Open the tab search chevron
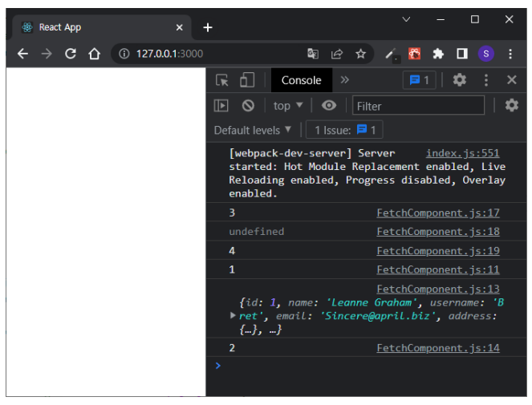 pyautogui.click(x=406, y=19)
